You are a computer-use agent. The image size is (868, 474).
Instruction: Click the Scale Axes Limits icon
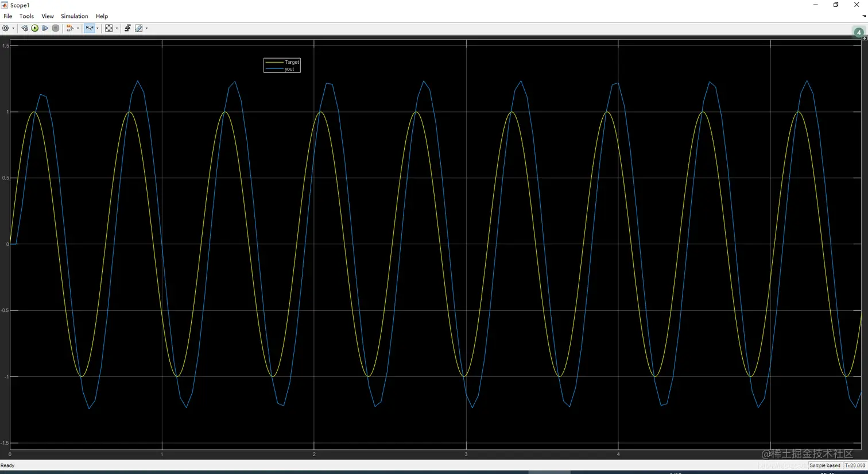109,28
